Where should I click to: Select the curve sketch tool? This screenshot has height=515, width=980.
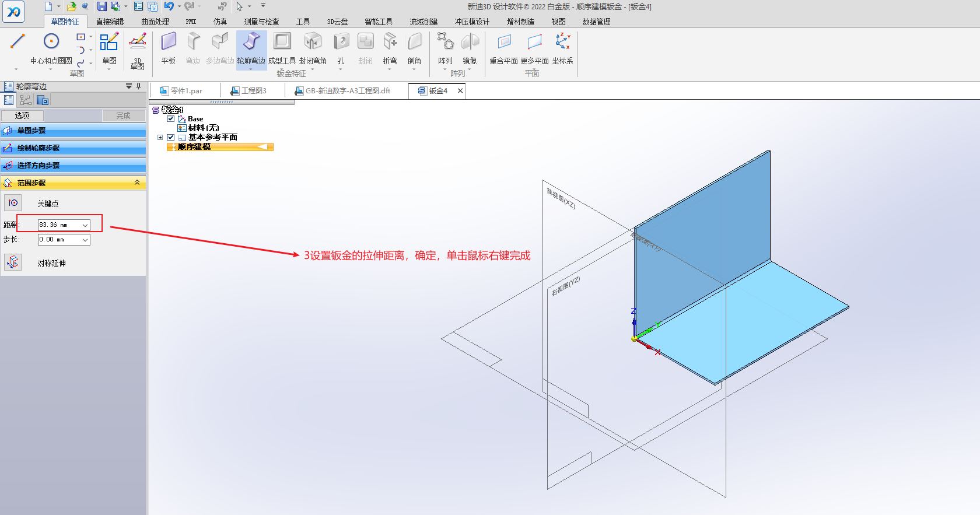tap(81, 63)
